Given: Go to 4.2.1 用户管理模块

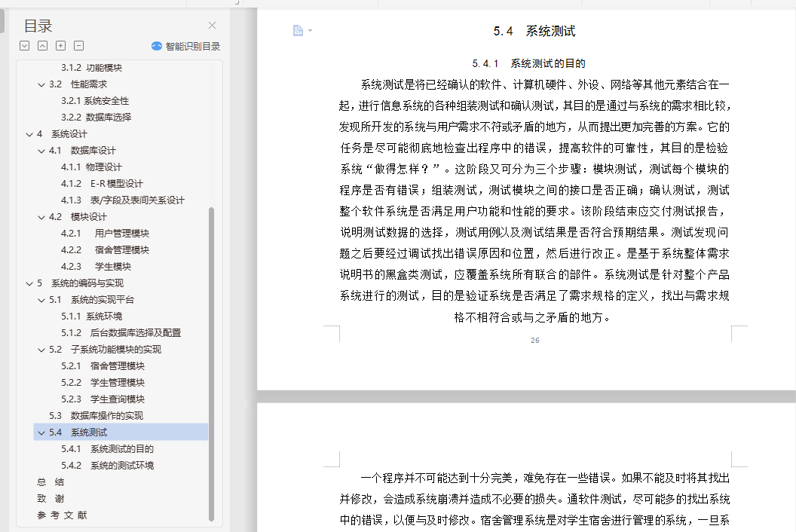Looking at the screenshot, I should [x=105, y=233].
